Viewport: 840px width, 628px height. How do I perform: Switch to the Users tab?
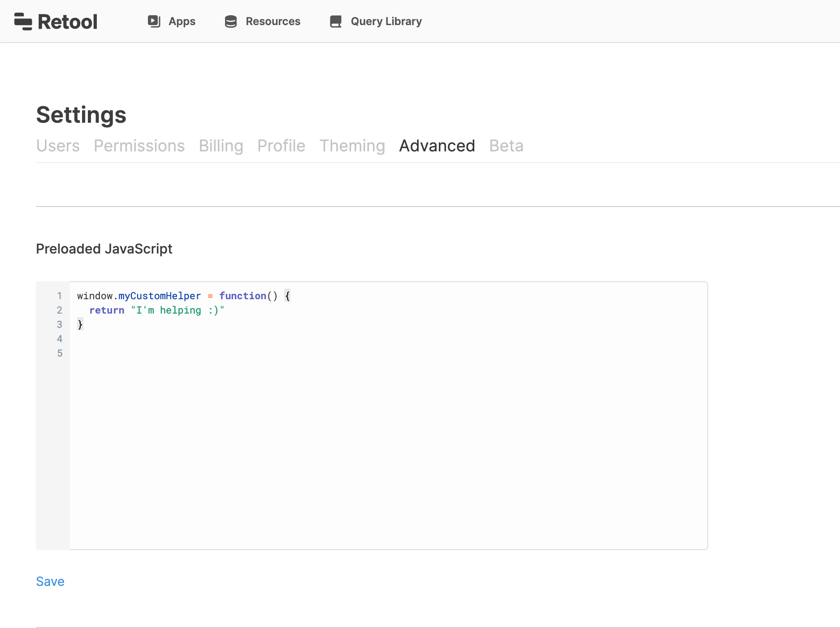[x=58, y=146]
